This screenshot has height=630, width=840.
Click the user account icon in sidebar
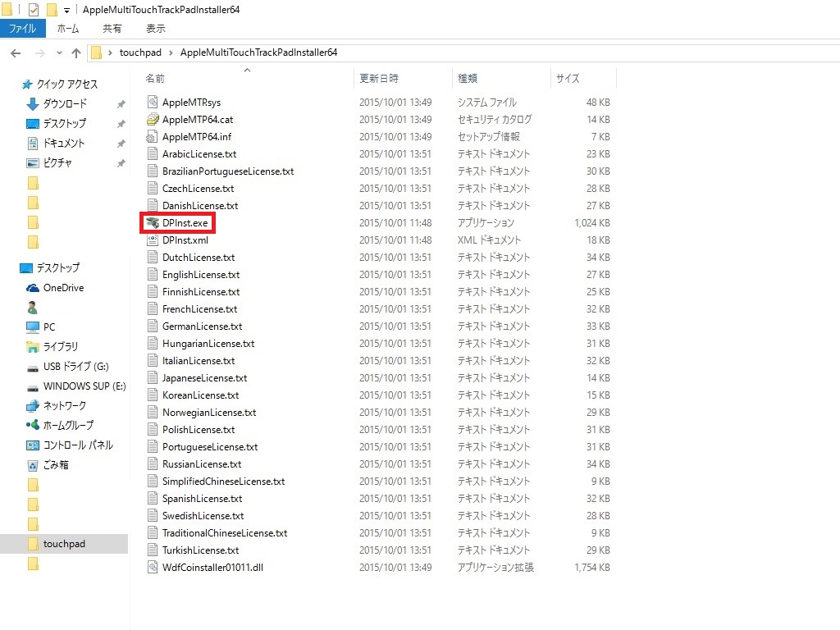coord(32,308)
